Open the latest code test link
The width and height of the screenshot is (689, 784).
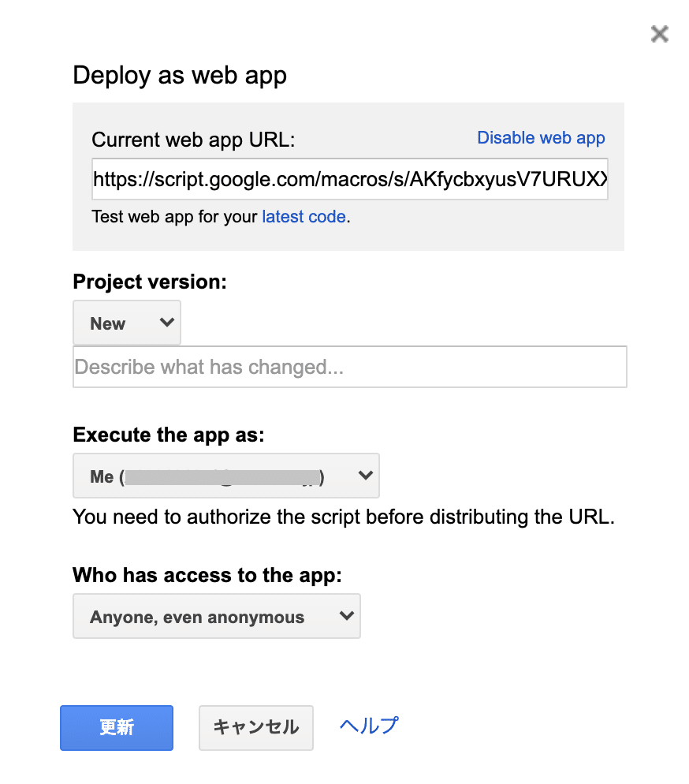(x=304, y=217)
